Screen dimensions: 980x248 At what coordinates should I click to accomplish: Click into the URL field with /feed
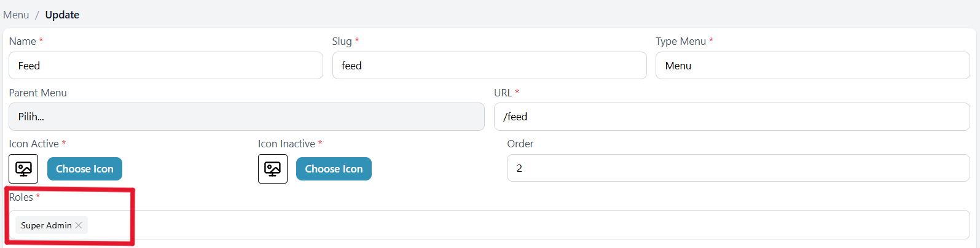point(731,117)
